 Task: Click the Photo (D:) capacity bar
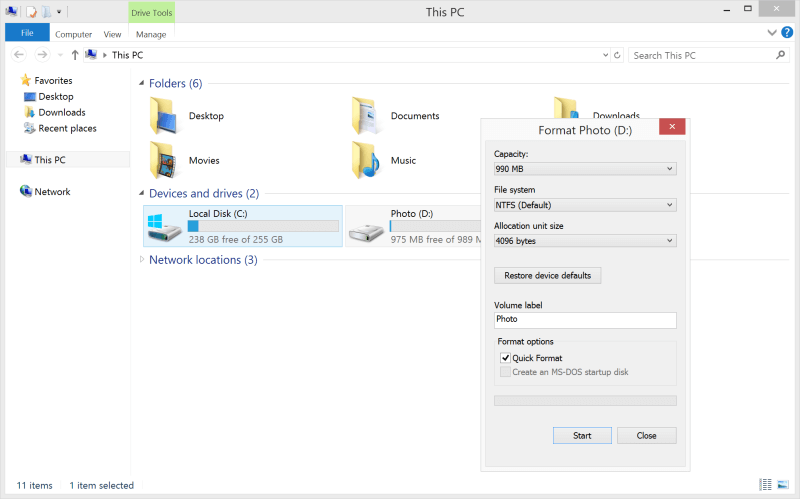click(x=435, y=226)
